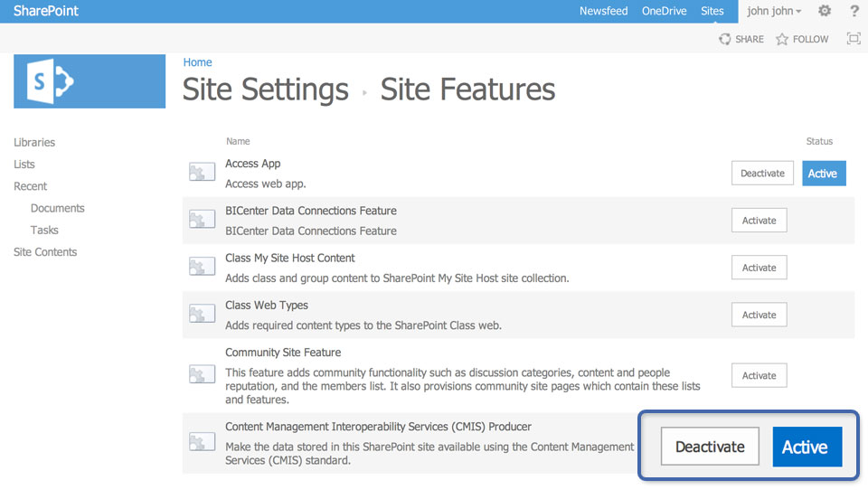Select Community Site Feature title
Image resolution: width=868 pixels, height=490 pixels.
click(x=283, y=353)
